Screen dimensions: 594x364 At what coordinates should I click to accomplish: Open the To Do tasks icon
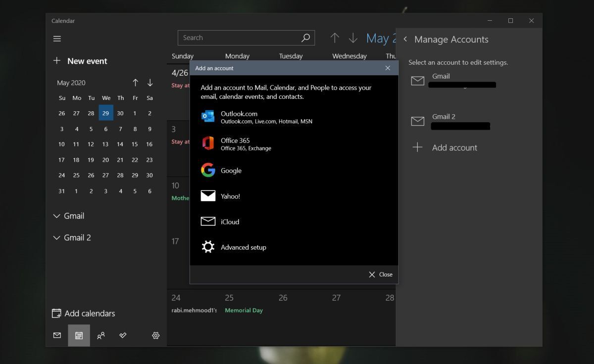point(123,335)
